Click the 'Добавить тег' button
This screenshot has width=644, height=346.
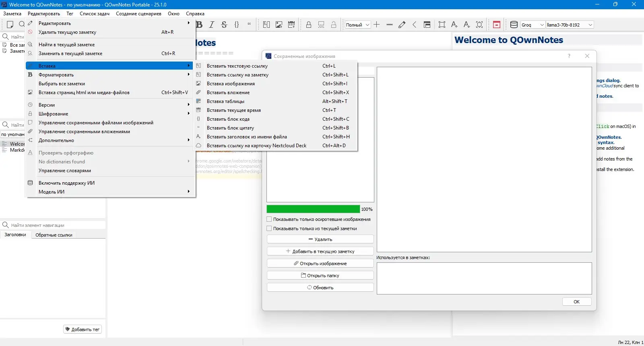point(83,330)
